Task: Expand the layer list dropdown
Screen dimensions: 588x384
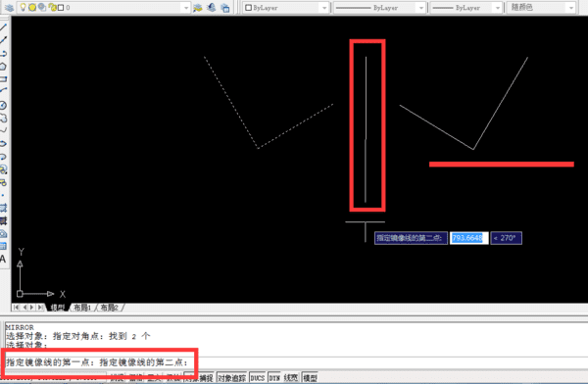Action: [186, 8]
